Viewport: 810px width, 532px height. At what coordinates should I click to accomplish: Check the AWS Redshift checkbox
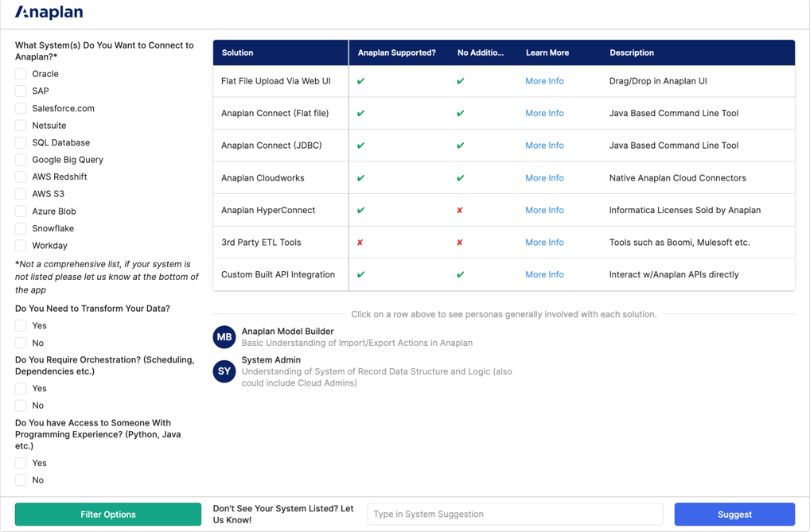pos(21,177)
